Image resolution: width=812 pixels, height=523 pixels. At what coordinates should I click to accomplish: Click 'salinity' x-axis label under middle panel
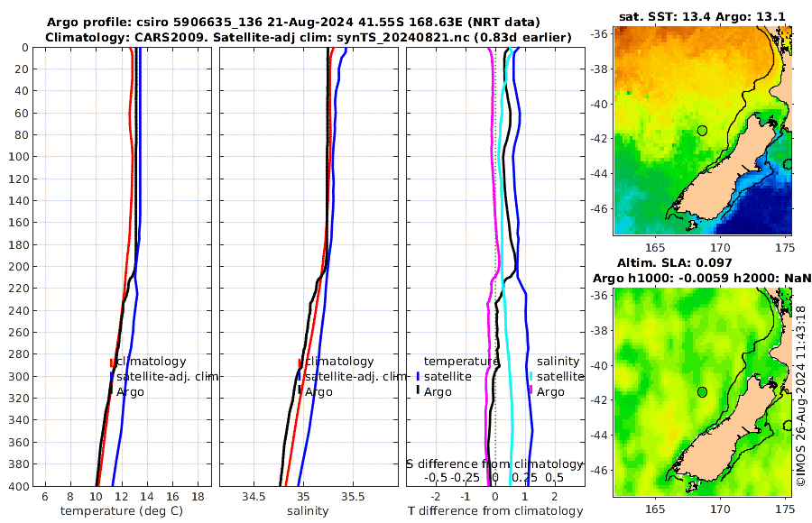pyautogui.click(x=309, y=511)
